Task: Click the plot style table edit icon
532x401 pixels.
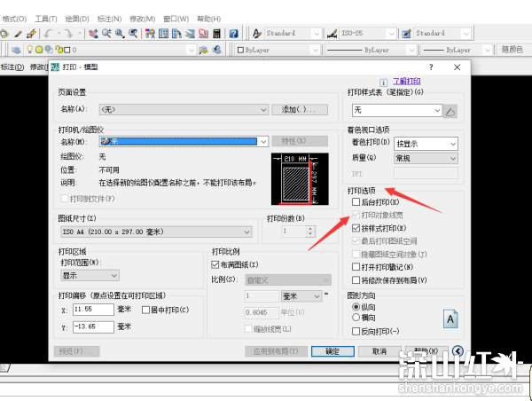Action: click(450, 111)
